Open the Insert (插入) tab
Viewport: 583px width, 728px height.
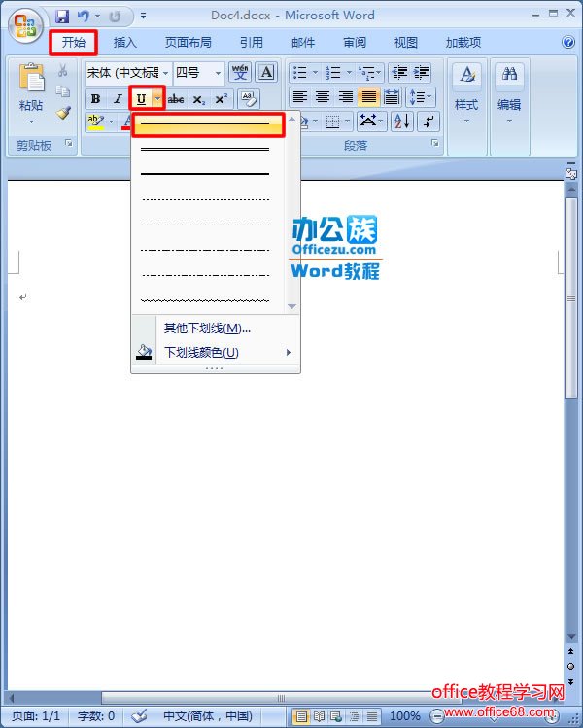125,43
